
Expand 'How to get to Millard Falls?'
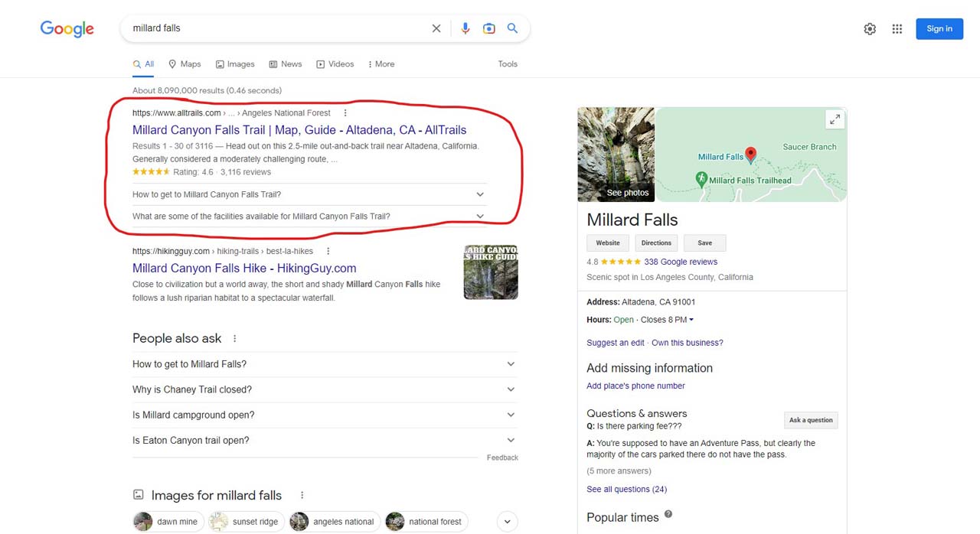click(325, 364)
